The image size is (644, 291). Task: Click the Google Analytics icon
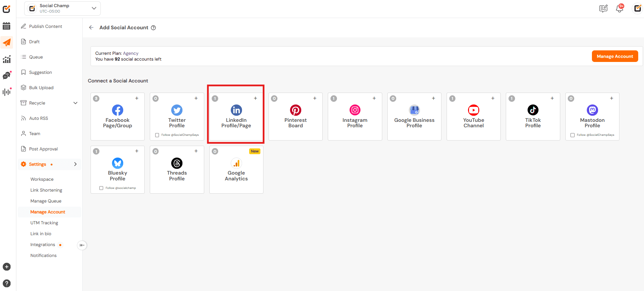point(236,163)
